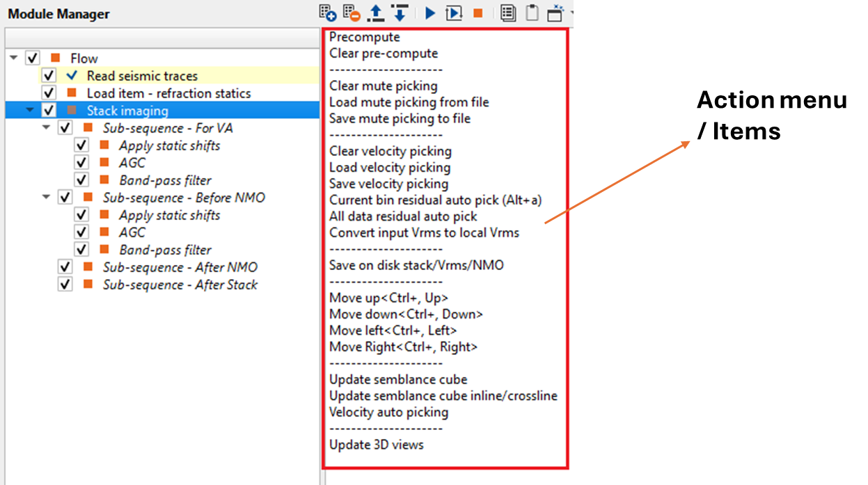Click the Precompute action
The image size is (868, 485).
point(365,37)
